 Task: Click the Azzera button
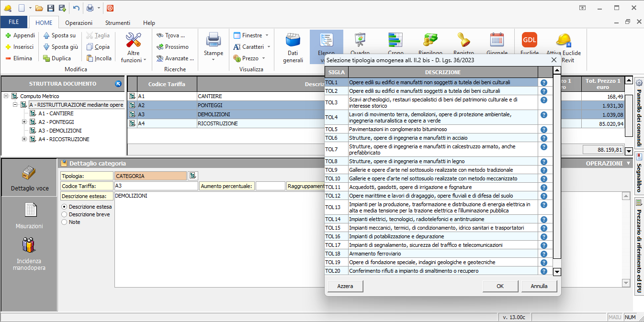coord(345,286)
